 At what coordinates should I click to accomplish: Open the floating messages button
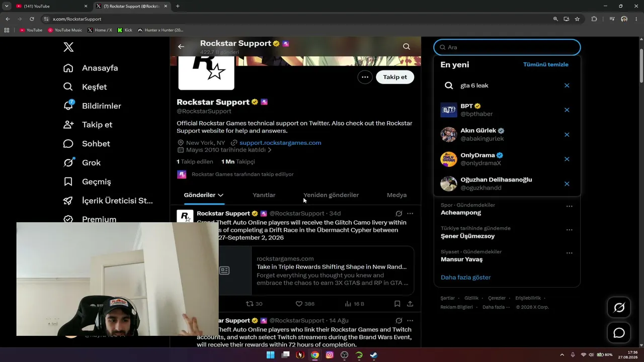(x=619, y=333)
